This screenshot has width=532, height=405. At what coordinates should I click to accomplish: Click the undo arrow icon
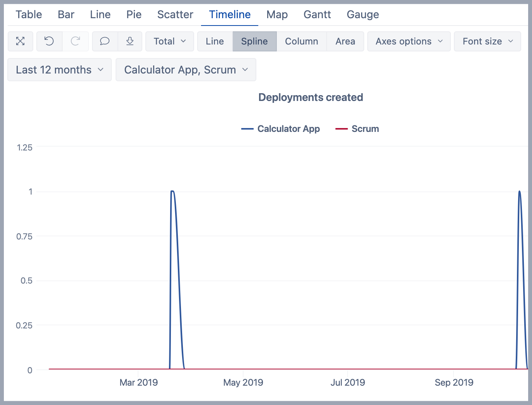click(49, 41)
